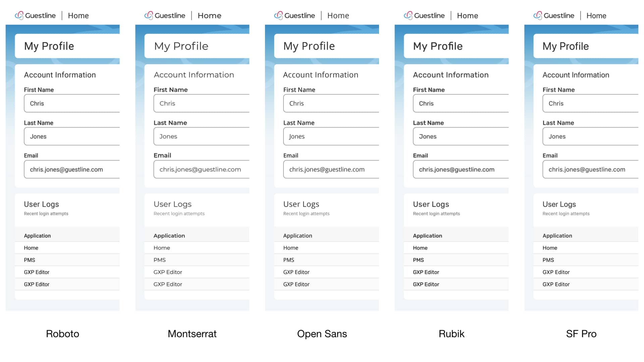Open Home in the Montserrat mockup header
This screenshot has height=362, width=644.
point(209,15)
